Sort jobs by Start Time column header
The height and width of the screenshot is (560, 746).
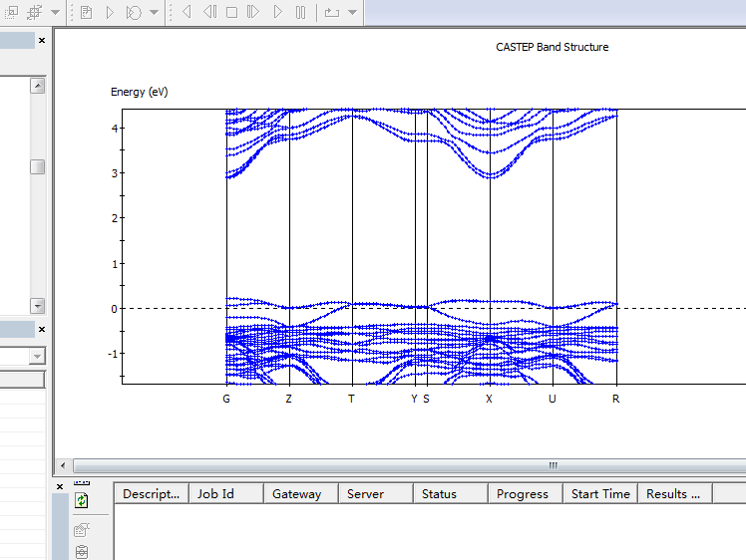pyautogui.click(x=600, y=494)
